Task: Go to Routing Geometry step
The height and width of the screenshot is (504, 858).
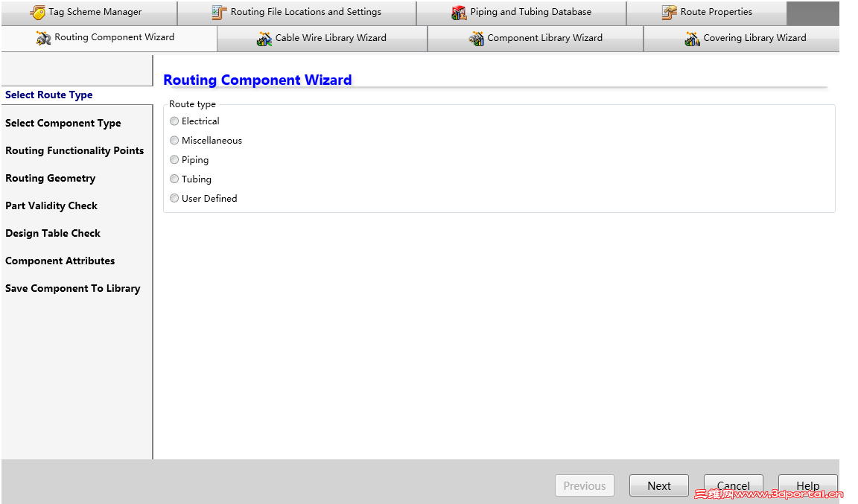Action: tap(51, 179)
